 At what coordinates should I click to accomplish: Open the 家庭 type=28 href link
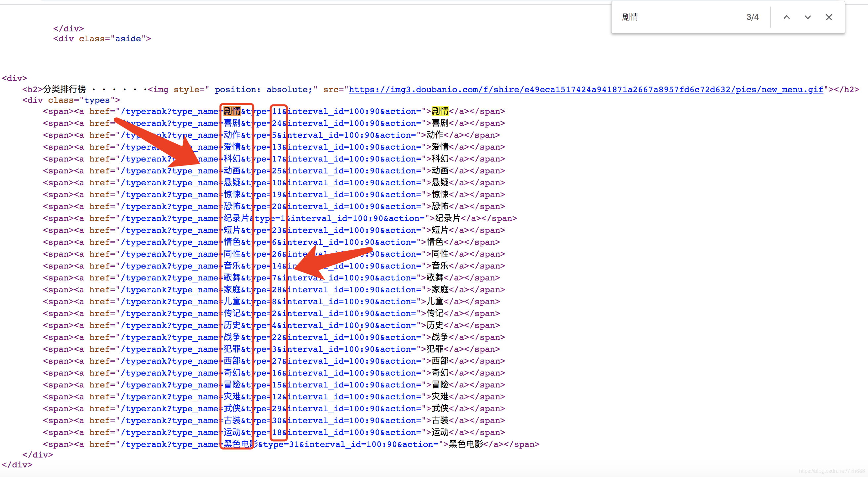tap(271, 290)
